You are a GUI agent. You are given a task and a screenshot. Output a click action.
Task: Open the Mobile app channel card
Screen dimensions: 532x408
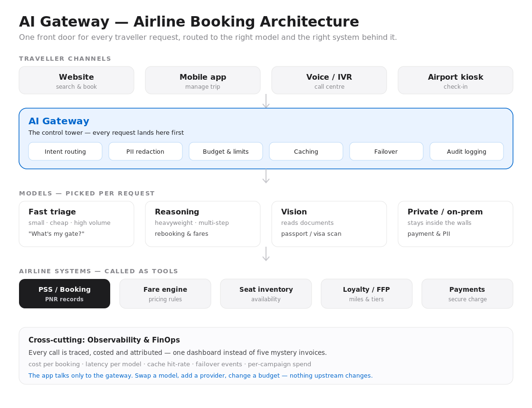click(202, 80)
